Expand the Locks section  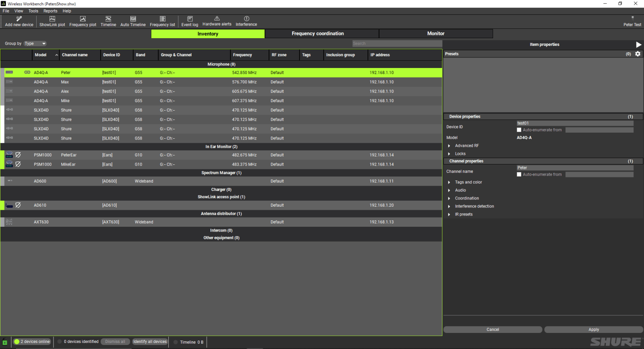click(x=449, y=154)
